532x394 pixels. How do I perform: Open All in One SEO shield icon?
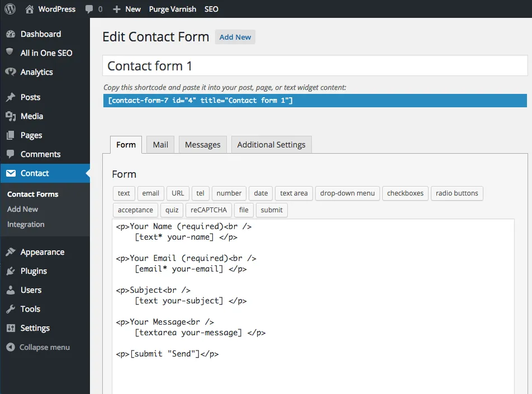(x=9, y=53)
